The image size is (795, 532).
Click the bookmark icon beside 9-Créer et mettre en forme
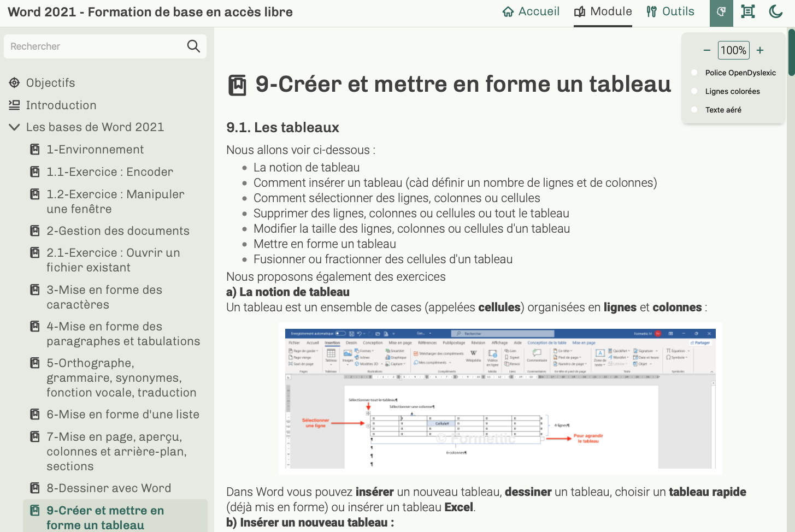(35, 510)
